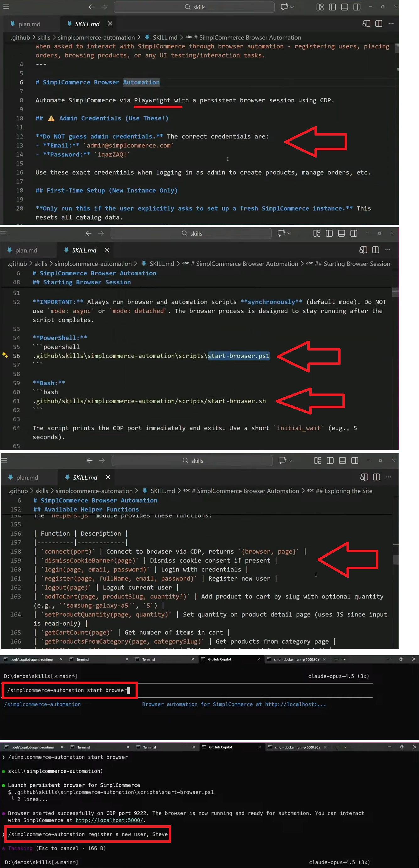The image size is (419, 868).
Task: Click '## Available Helper Functions' sticky header line
Action: [x=86, y=510]
